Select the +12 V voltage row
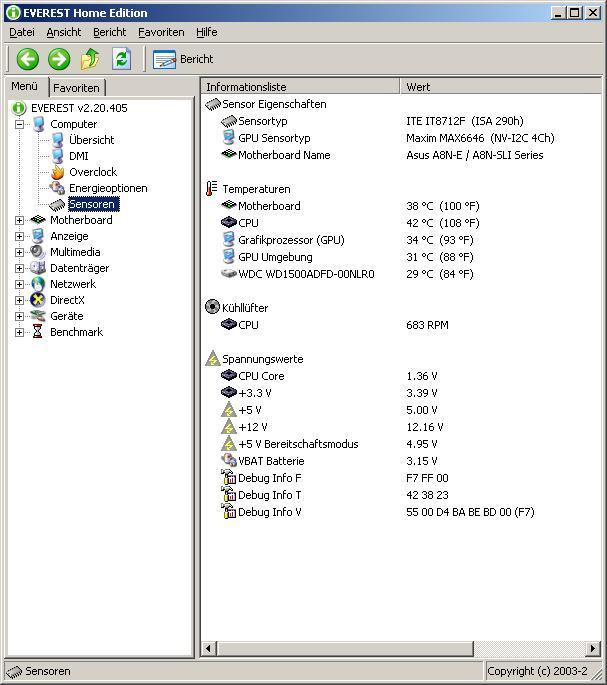 tap(401, 427)
